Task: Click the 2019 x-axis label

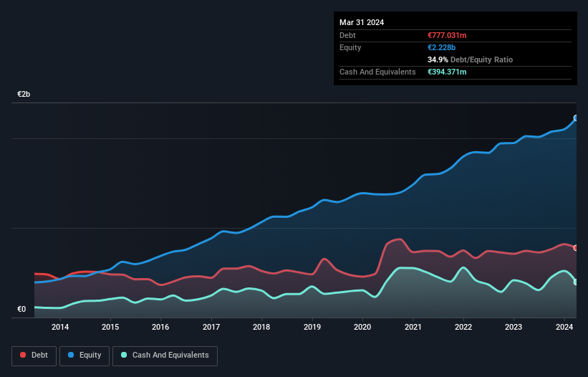Action: [x=312, y=327]
